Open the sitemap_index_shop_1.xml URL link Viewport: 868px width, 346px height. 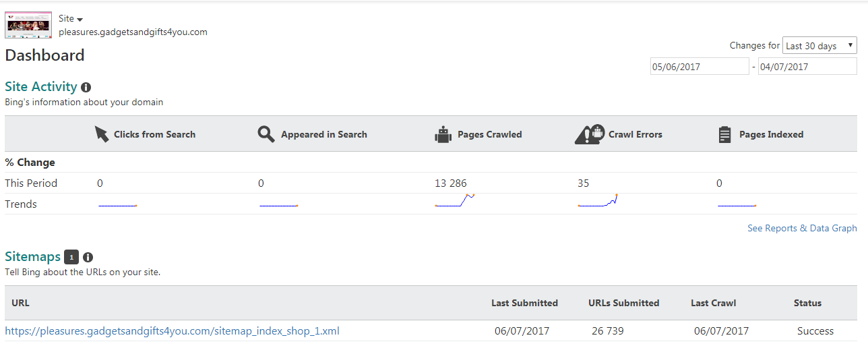point(172,331)
